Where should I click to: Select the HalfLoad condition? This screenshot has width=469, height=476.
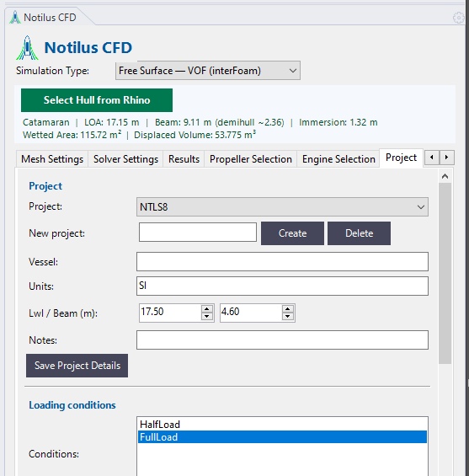point(282,424)
